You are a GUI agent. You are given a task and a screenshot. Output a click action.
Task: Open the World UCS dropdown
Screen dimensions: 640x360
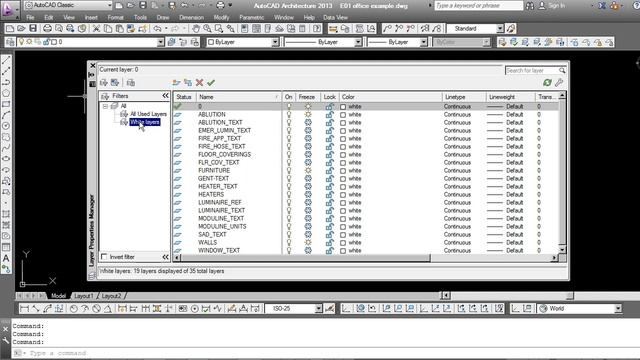618,309
